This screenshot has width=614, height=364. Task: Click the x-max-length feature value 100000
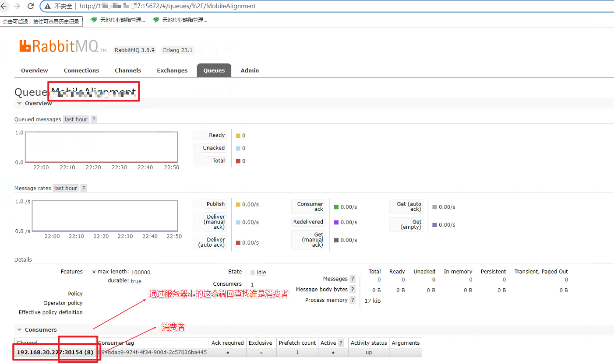(141, 272)
